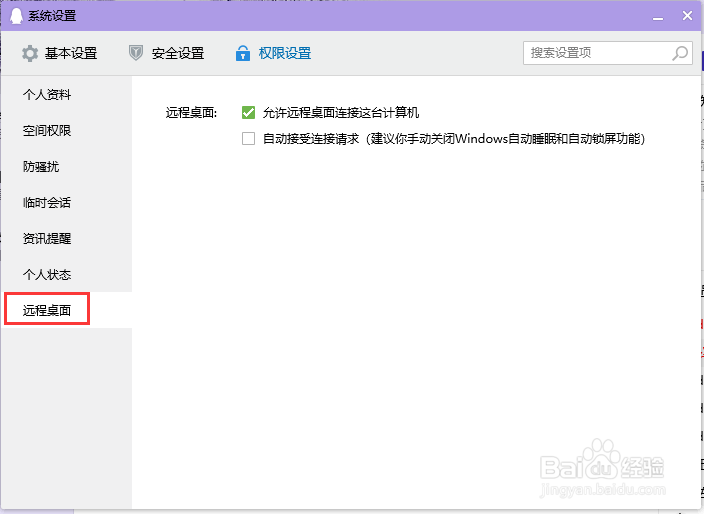Image resolution: width=704 pixels, height=514 pixels.
Task: Enable 自动接受连接请求 checkbox
Action: pos(248,138)
